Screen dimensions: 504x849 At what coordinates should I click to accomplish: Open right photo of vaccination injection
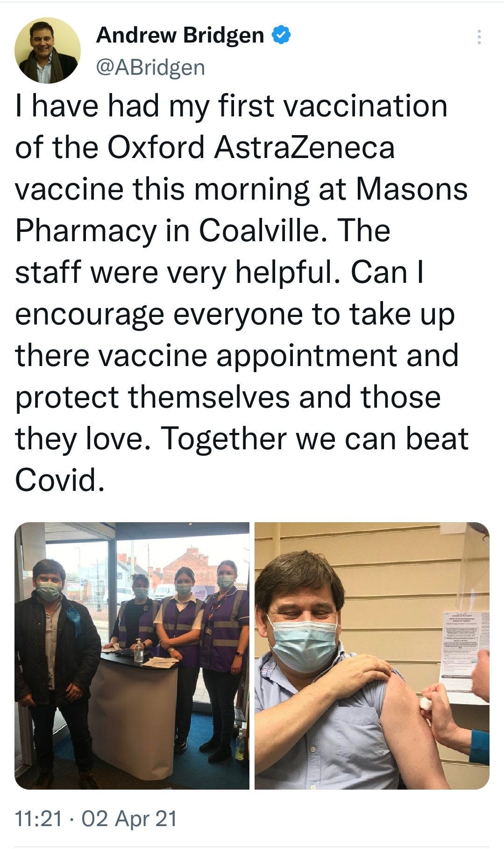pos(372,656)
